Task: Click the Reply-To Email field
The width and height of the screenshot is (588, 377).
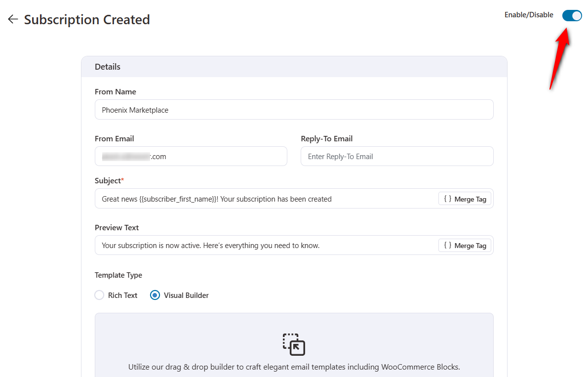Action: [397, 156]
